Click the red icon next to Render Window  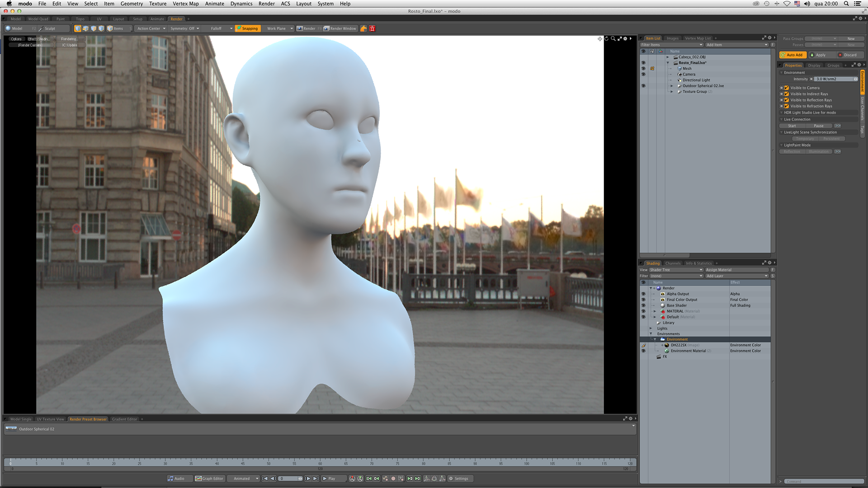pyautogui.click(x=373, y=28)
